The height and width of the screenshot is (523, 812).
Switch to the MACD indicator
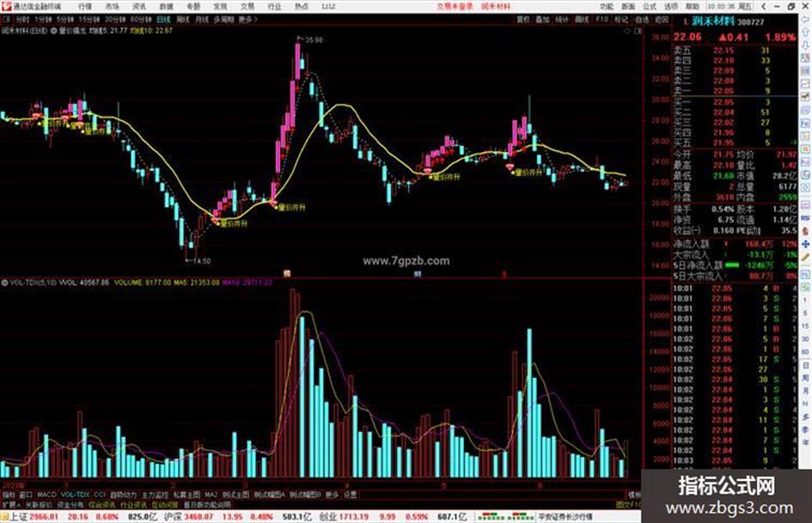tap(46, 495)
